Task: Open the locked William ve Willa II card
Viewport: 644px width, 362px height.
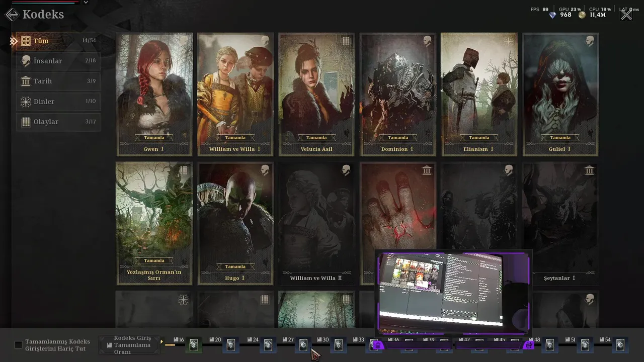Action: pyautogui.click(x=316, y=224)
